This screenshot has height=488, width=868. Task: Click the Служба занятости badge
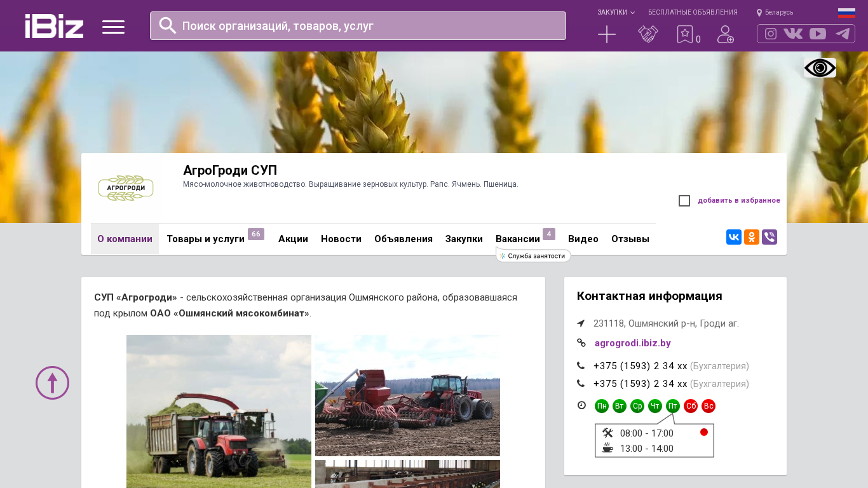point(533,255)
